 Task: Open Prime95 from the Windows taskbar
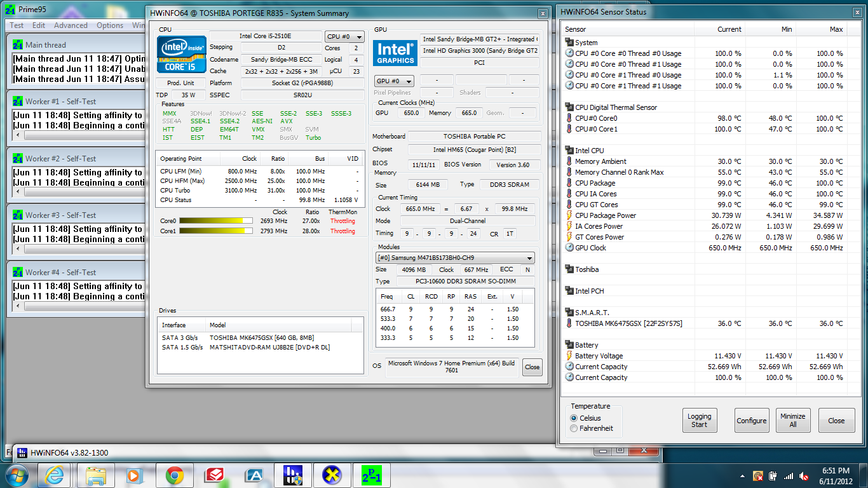click(x=371, y=475)
